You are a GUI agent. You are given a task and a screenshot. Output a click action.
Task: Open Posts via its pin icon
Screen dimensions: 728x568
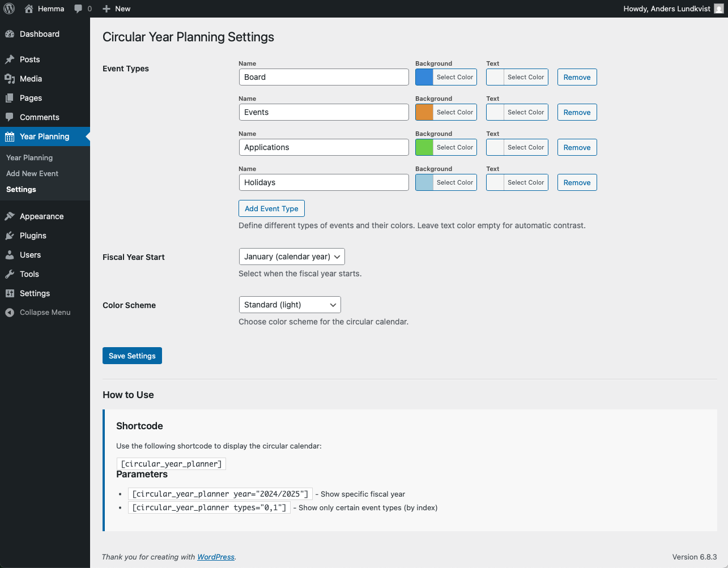click(x=11, y=59)
